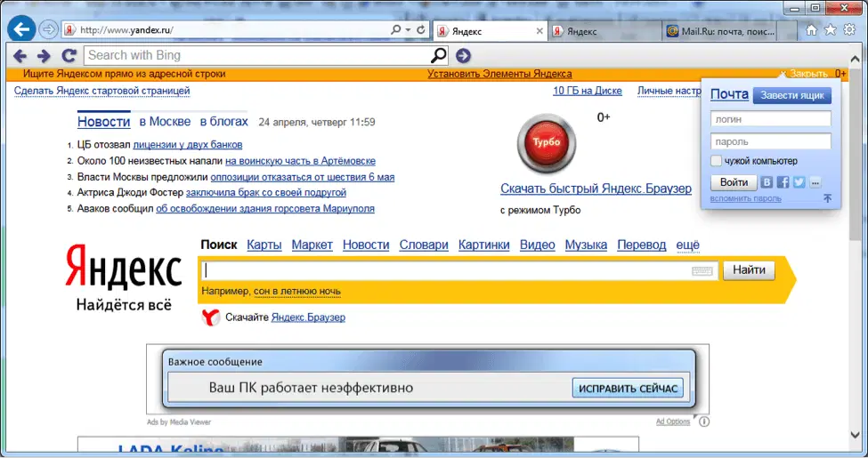Screen dimensions: 868x458
Task: Go to the browser Home icon
Action: tap(811, 30)
